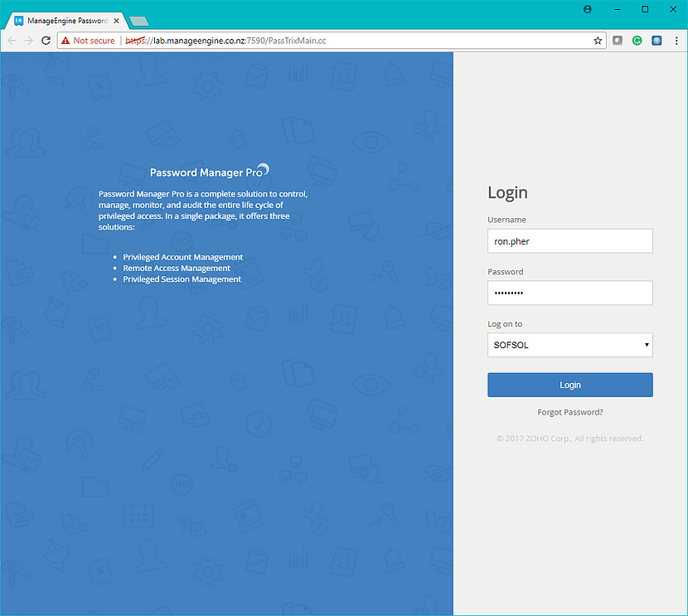Image resolution: width=688 pixels, height=616 pixels.
Task: Open the Forgot Password link
Action: [570, 412]
